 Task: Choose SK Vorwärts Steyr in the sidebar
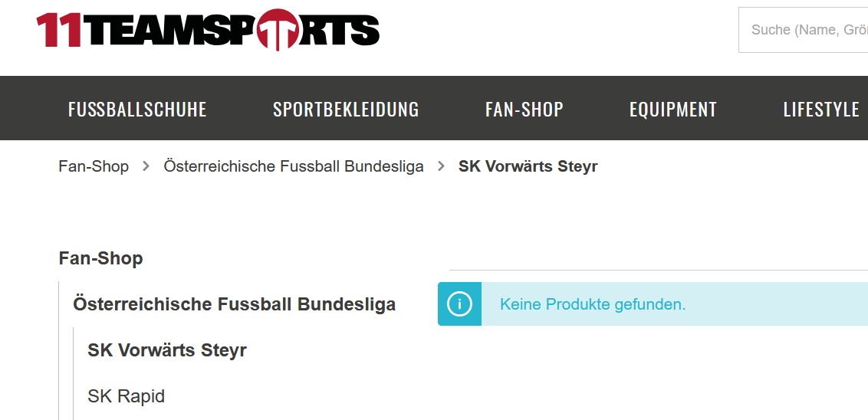pos(167,350)
